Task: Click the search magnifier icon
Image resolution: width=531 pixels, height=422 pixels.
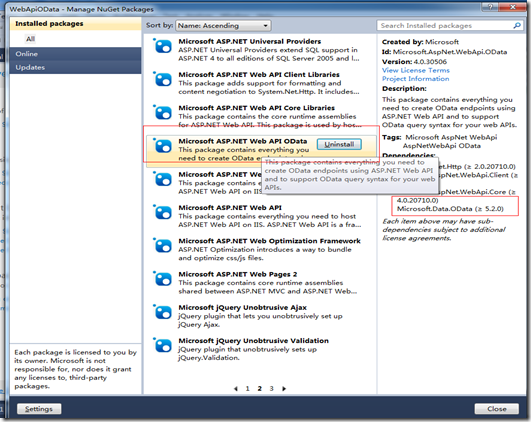Action: 517,26
